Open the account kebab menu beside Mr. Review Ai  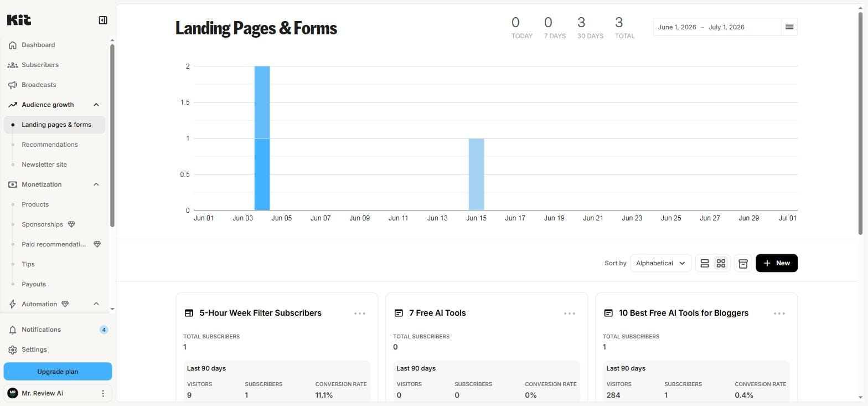click(x=103, y=393)
